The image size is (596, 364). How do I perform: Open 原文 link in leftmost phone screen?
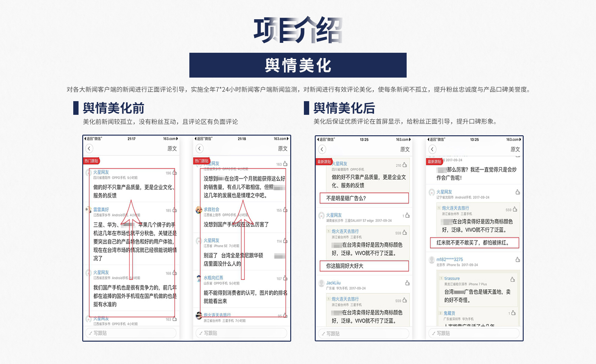tap(172, 149)
